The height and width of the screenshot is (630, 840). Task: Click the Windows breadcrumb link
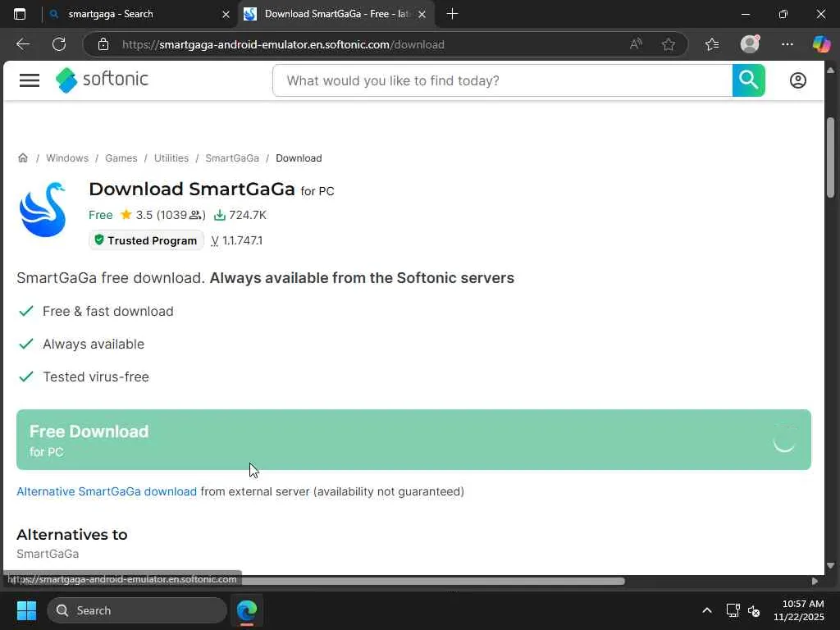[x=67, y=158]
